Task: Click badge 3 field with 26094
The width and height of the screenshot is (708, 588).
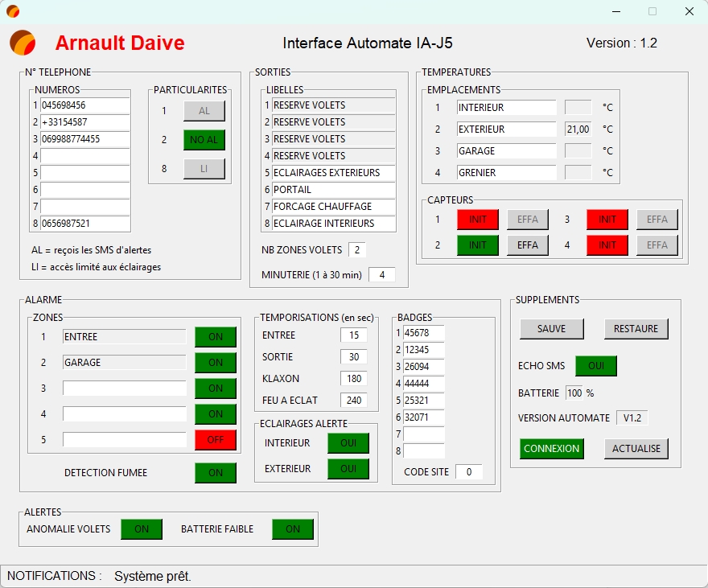Action: 423,367
